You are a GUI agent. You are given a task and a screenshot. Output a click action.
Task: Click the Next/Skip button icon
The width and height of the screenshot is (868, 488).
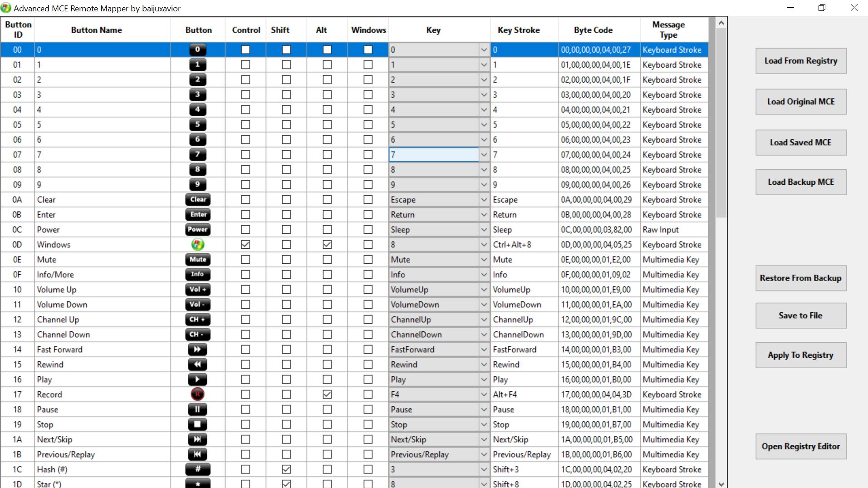click(197, 439)
